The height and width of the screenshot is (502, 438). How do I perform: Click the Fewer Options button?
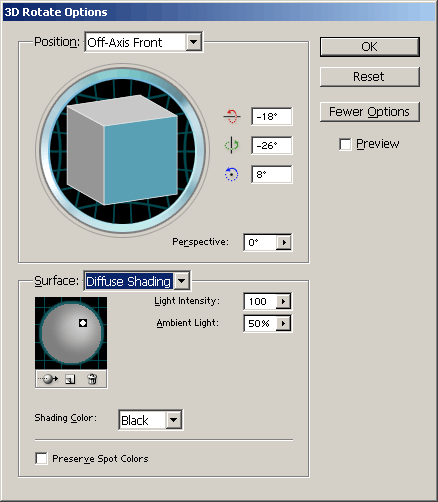pos(370,112)
